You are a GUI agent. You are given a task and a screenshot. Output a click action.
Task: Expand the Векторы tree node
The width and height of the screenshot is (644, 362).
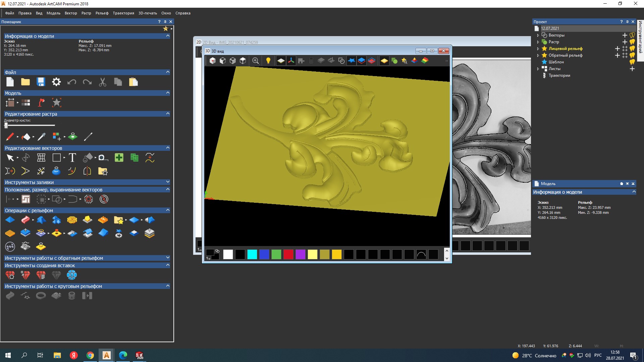(538, 35)
